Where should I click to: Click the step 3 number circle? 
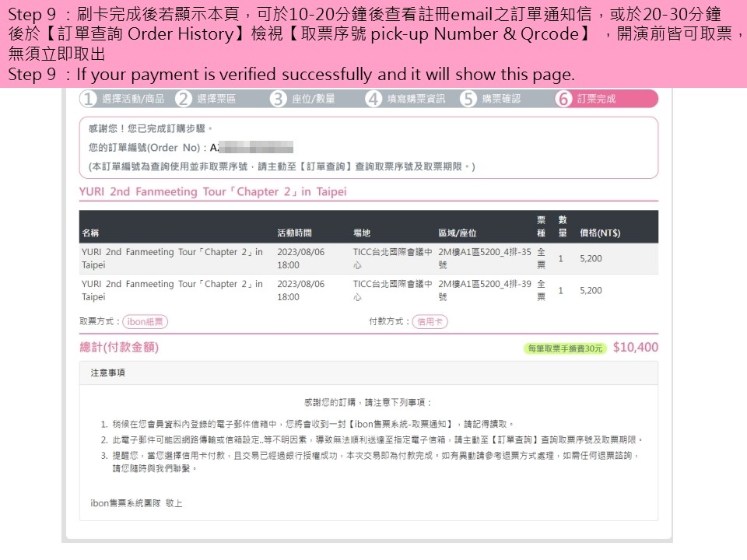coord(279,99)
